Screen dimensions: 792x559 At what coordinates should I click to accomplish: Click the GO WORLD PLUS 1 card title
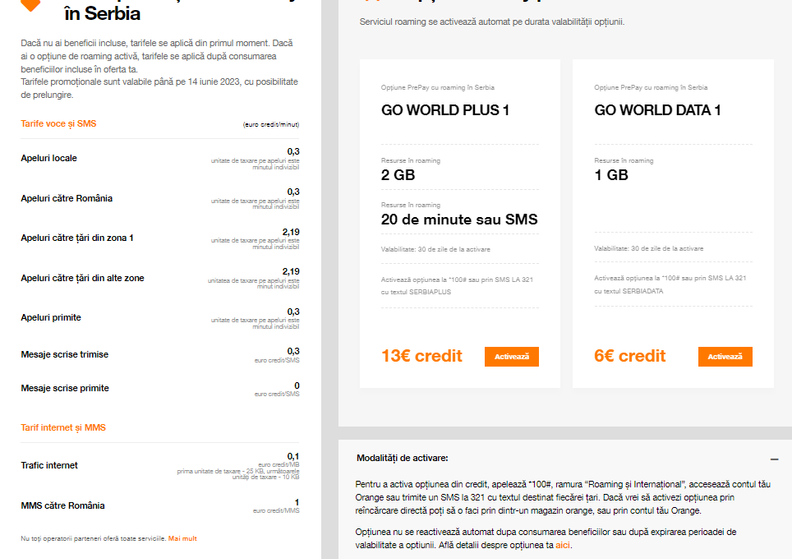pyautogui.click(x=445, y=111)
